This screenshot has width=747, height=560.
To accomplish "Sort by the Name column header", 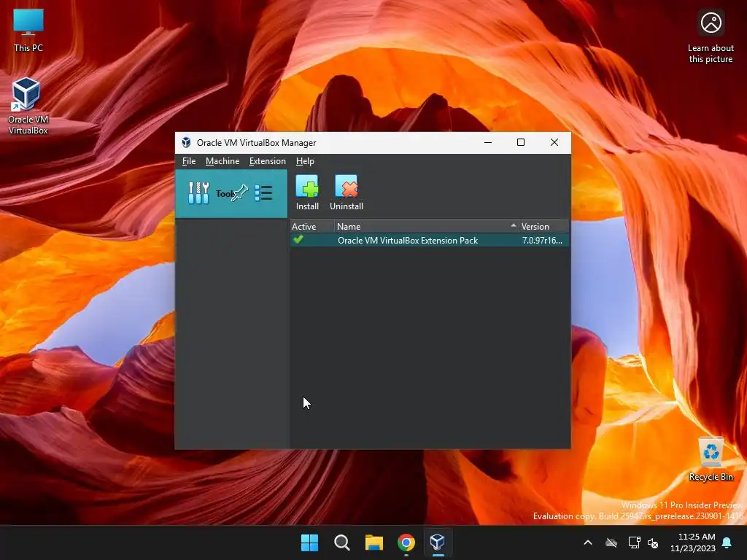I will click(x=426, y=226).
